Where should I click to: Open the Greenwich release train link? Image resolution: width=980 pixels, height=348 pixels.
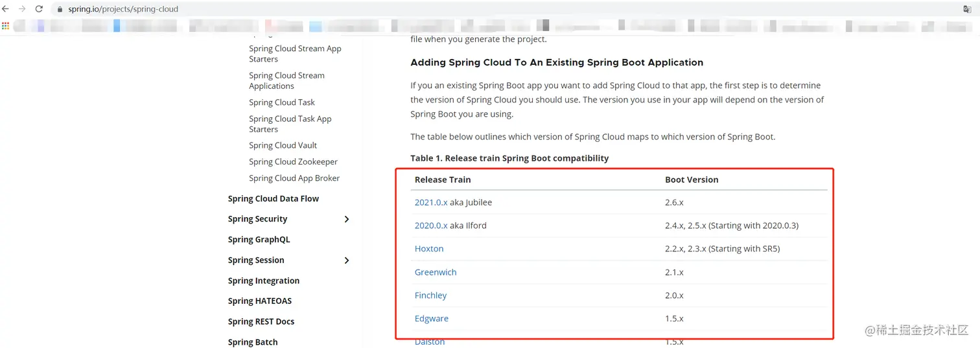click(436, 272)
